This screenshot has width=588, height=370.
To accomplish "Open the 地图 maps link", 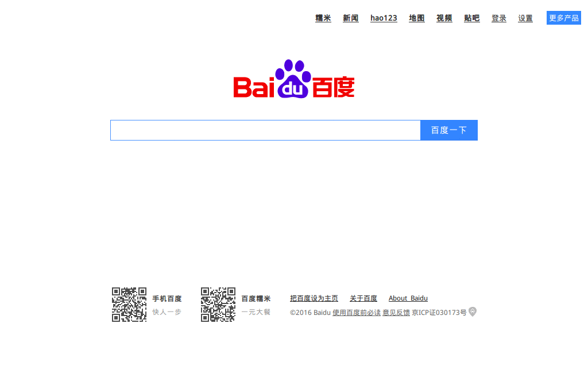I will (417, 18).
